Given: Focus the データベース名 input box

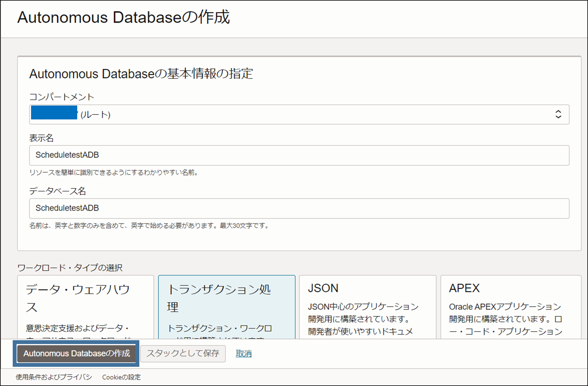Looking at the screenshot, I should click(x=299, y=208).
